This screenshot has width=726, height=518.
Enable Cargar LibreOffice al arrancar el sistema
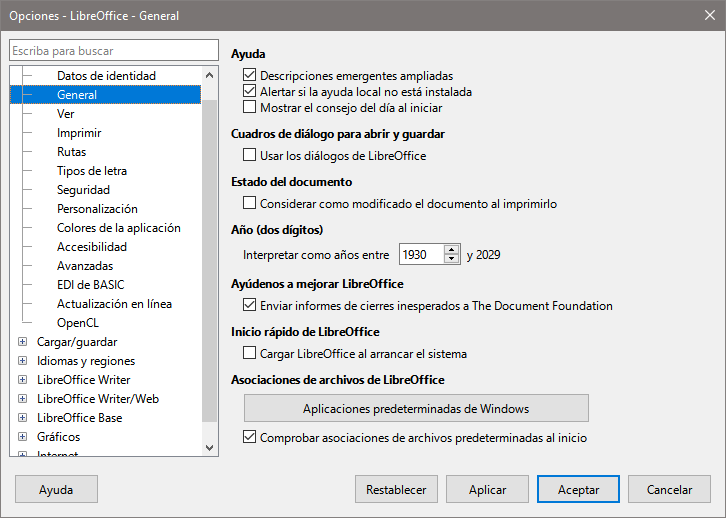(x=250, y=353)
